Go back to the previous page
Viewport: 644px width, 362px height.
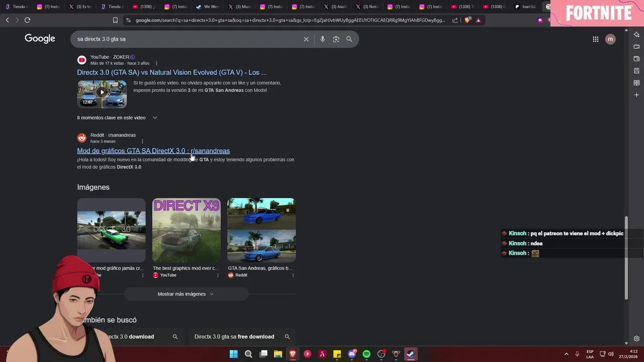pos(7,20)
